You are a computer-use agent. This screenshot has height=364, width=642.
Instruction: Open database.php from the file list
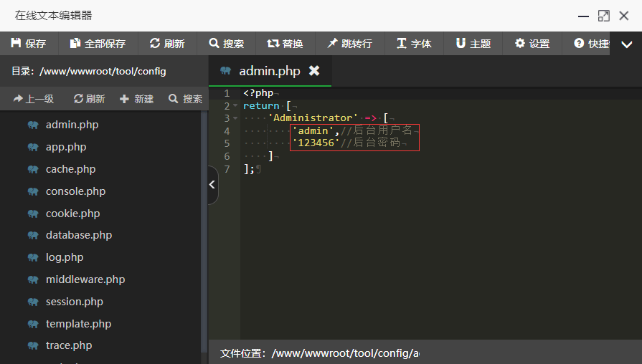point(79,235)
